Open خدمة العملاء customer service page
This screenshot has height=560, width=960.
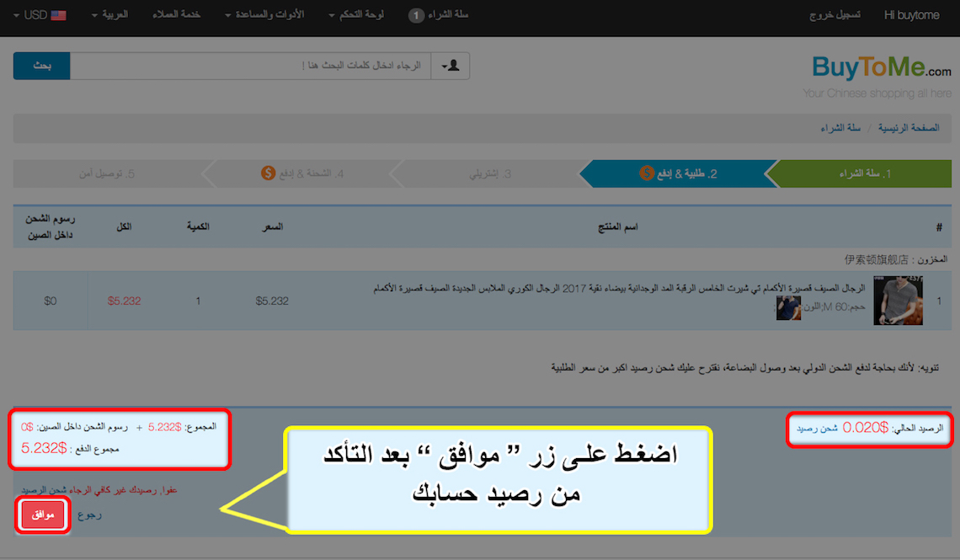179,15
